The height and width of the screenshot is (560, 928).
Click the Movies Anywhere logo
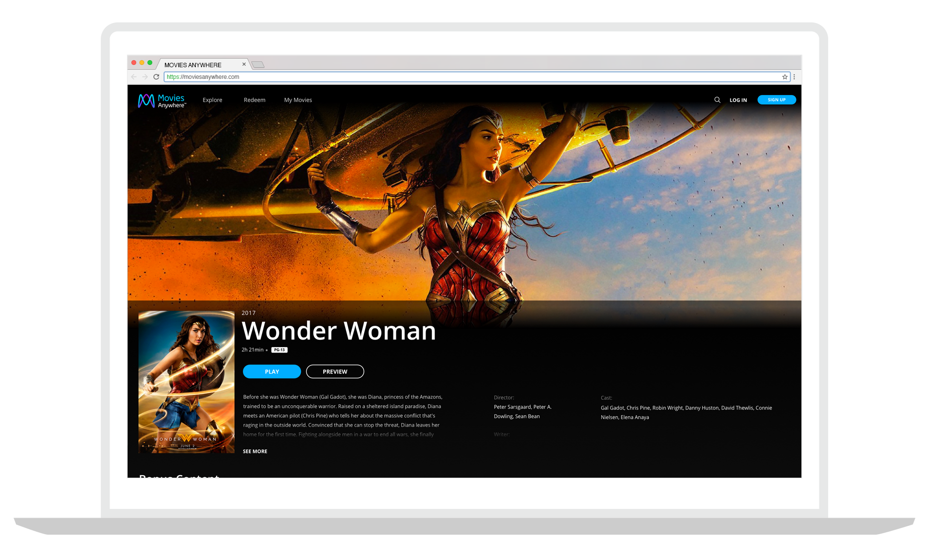pos(162,100)
